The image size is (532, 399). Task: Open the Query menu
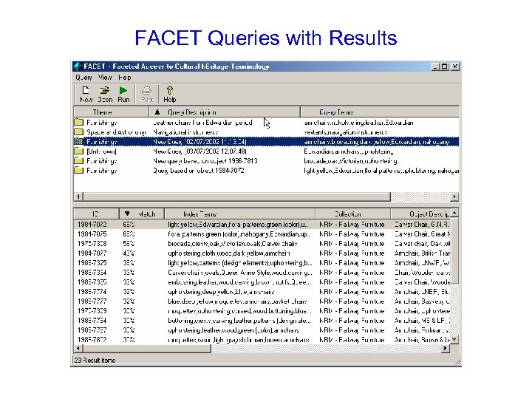click(83, 78)
